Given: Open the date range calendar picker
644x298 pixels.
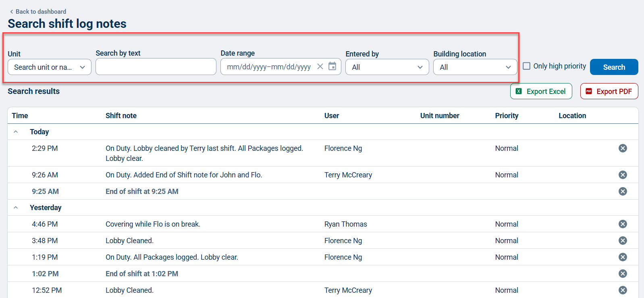Looking at the screenshot, I should tap(332, 67).
